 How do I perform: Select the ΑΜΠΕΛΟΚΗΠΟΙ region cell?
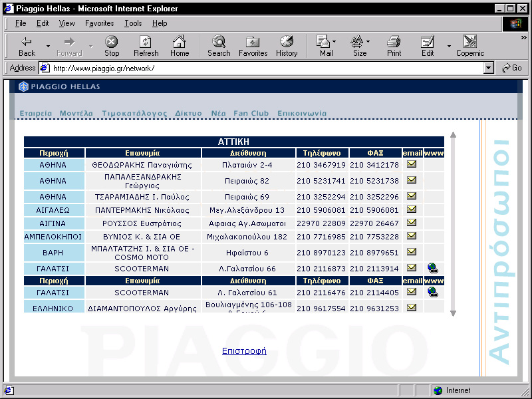point(54,237)
